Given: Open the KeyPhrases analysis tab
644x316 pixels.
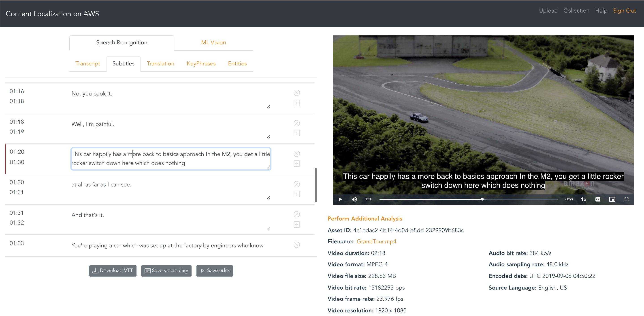Looking at the screenshot, I should click(x=200, y=63).
